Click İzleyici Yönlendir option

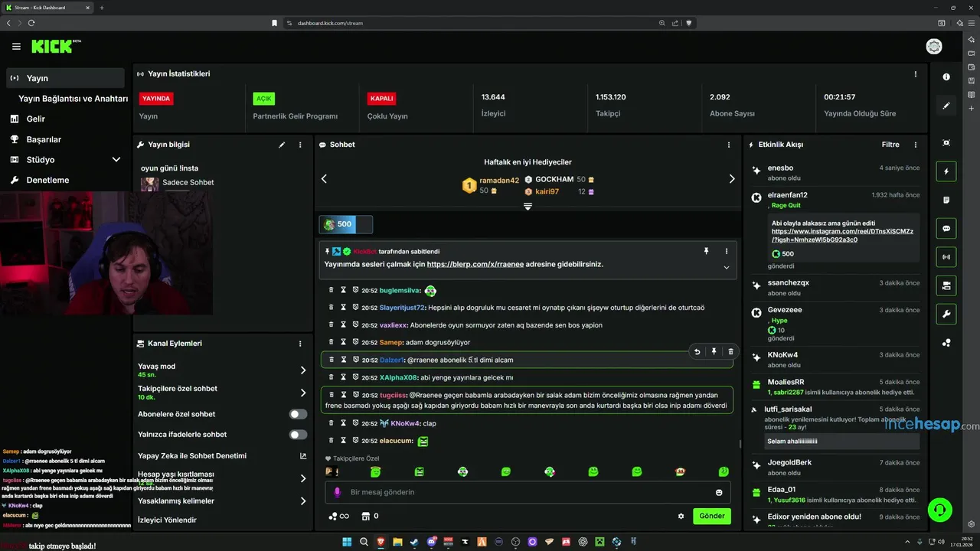(167, 520)
